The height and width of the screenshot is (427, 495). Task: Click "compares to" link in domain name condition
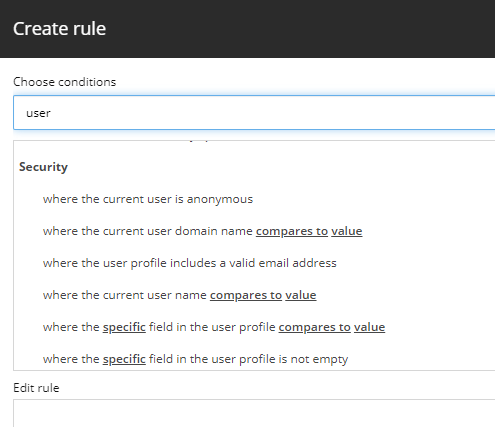(292, 231)
